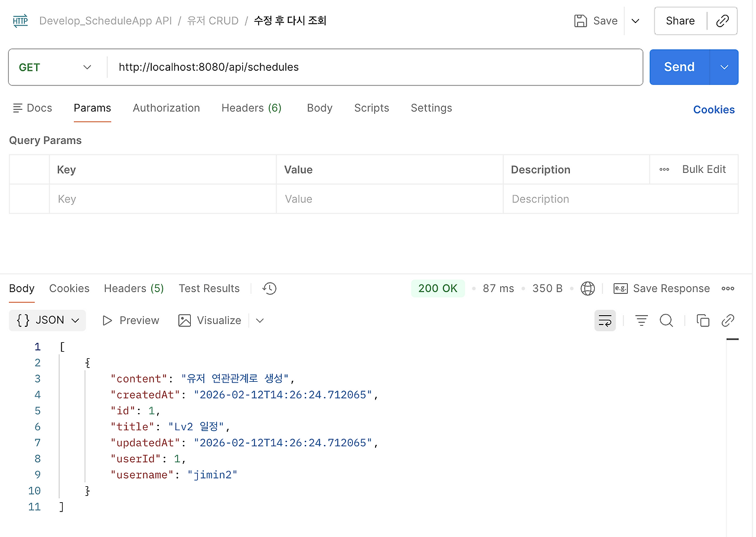Copy request link with the chain icon

(722, 21)
